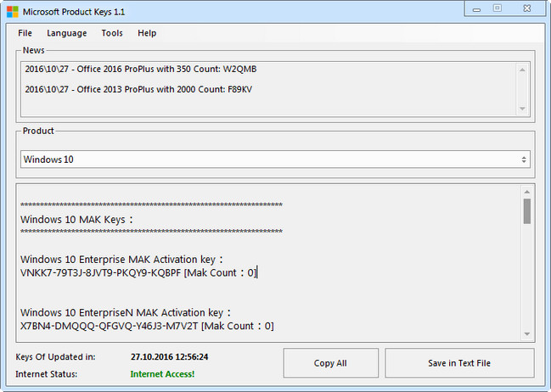The height and width of the screenshot is (392, 551).
Task: Open the Windows 10 product dropdown
Action: pos(275,160)
